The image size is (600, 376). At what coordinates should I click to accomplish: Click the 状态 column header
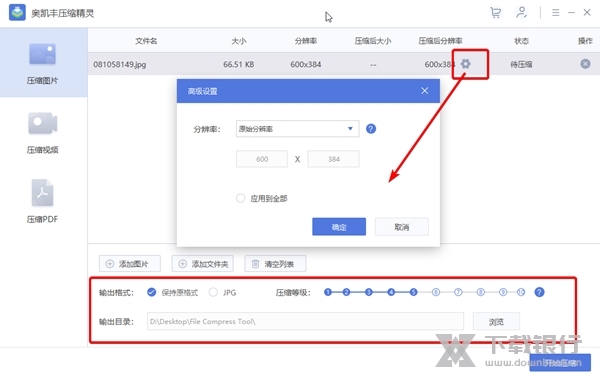tap(521, 41)
